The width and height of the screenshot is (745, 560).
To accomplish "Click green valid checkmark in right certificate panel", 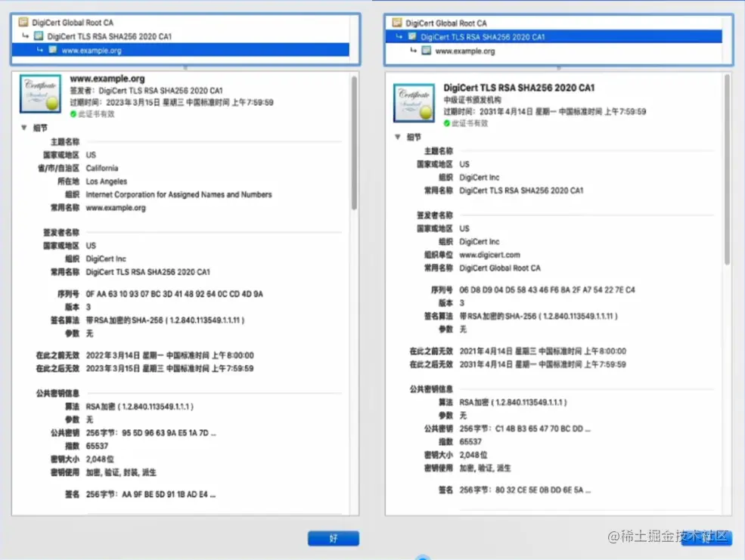I will (x=446, y=123).
